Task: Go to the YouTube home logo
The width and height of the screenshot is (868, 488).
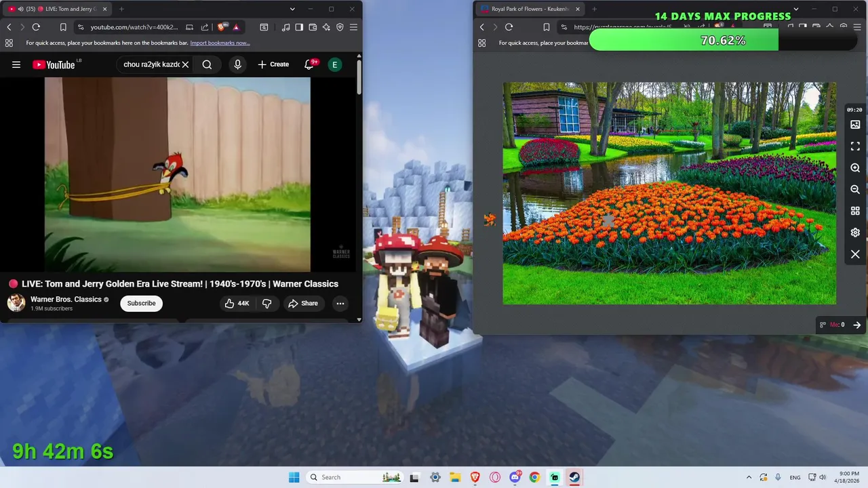Action: pyautogui.click(x=54, y=64)
